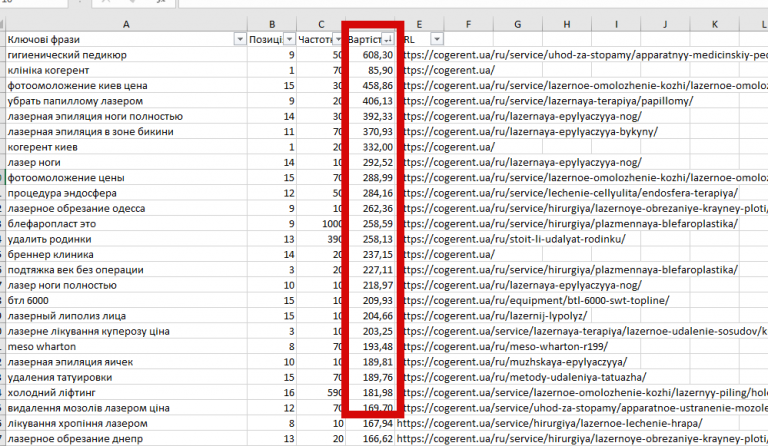This screenshot has width=768, height=446.
Task: Open the Вартість sorted filter dropdown
Action: pos(388,39)
